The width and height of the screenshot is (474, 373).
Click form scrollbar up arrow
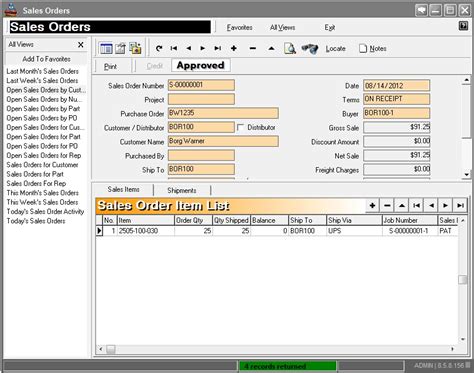[466, 80]
